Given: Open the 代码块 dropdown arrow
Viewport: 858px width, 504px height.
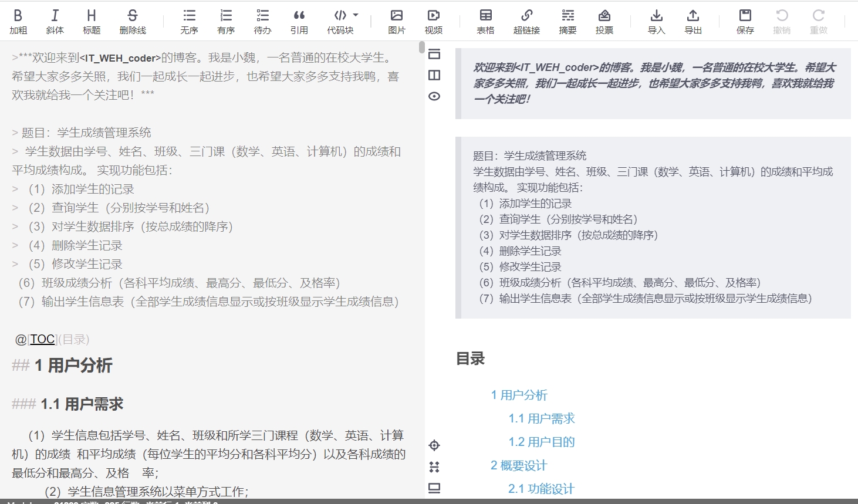Looking at the screenshot, I should [356, 15].
